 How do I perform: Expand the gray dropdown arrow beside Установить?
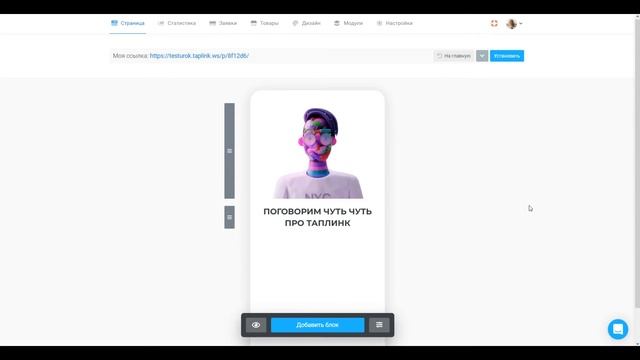[x=482, y=56]
